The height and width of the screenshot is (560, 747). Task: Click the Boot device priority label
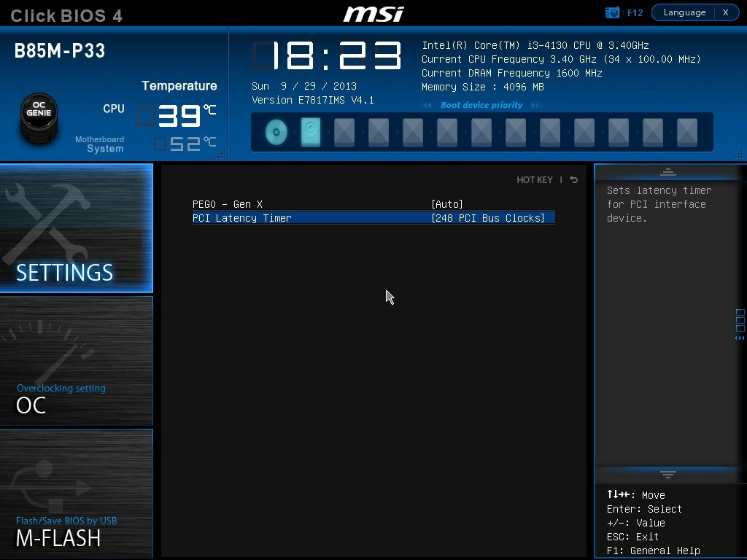click(481, 105)
